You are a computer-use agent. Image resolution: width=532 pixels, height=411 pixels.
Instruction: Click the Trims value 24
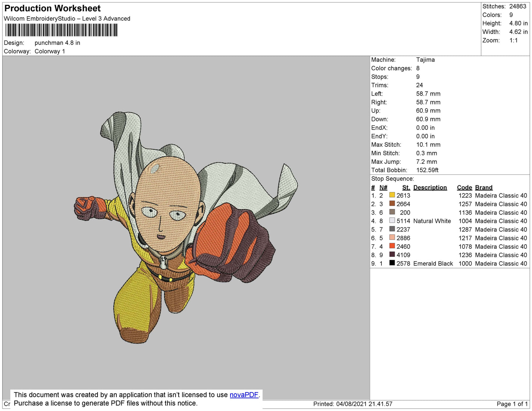(420, 85)
